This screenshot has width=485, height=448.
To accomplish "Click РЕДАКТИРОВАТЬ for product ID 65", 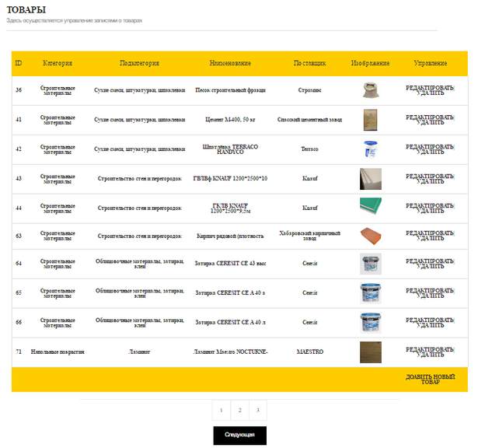I will point(429,290).
